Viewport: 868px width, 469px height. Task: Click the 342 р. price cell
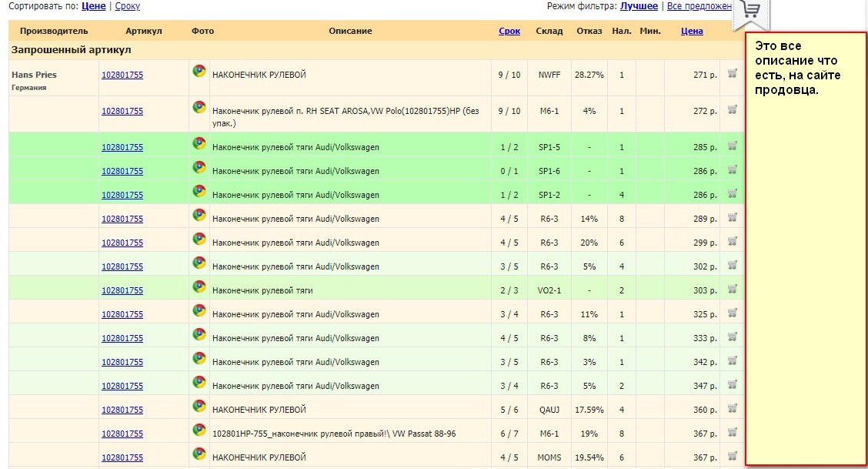point(705,362)
